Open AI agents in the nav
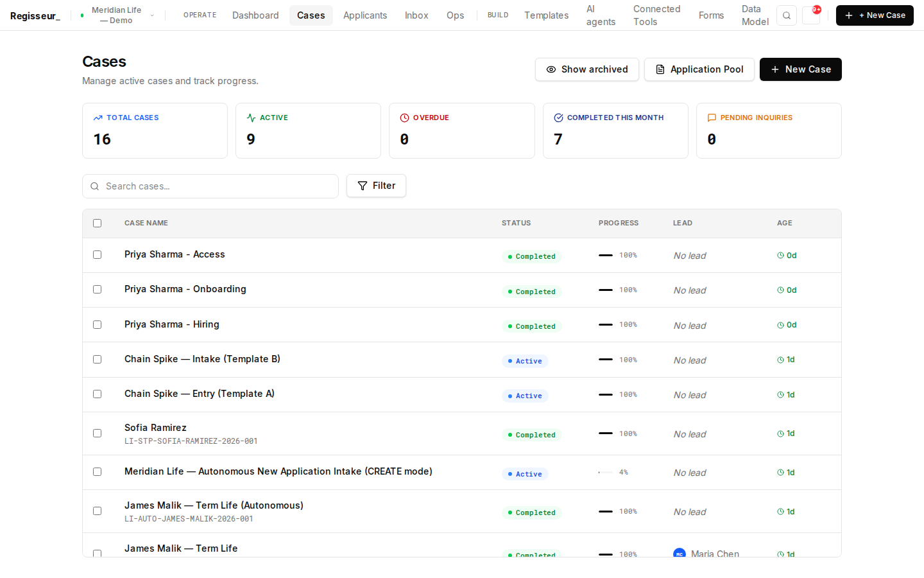924x578 pixels. click(601, 15)
